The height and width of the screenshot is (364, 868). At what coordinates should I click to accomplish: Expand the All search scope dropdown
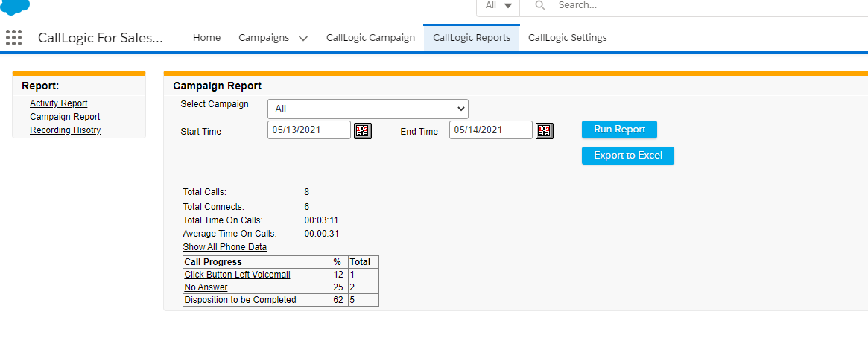(x=498, y=5)
